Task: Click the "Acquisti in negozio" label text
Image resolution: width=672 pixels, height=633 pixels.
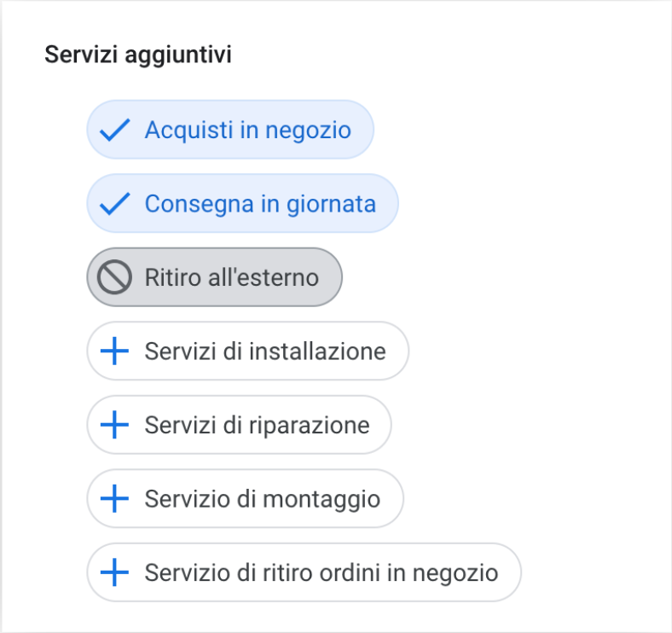Action: tap(247, 130)
